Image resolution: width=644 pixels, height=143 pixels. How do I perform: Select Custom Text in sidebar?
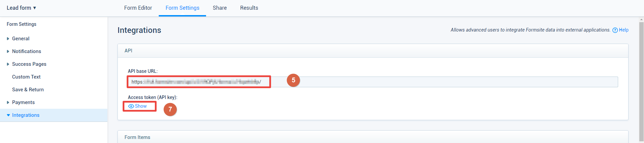point(26,77)
